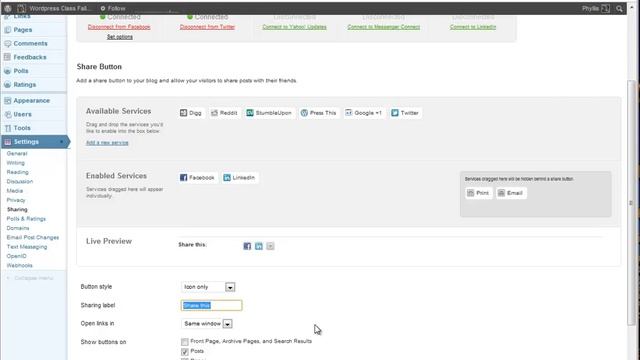Click Connect to Yahoo! Updates link

point(294,27)
